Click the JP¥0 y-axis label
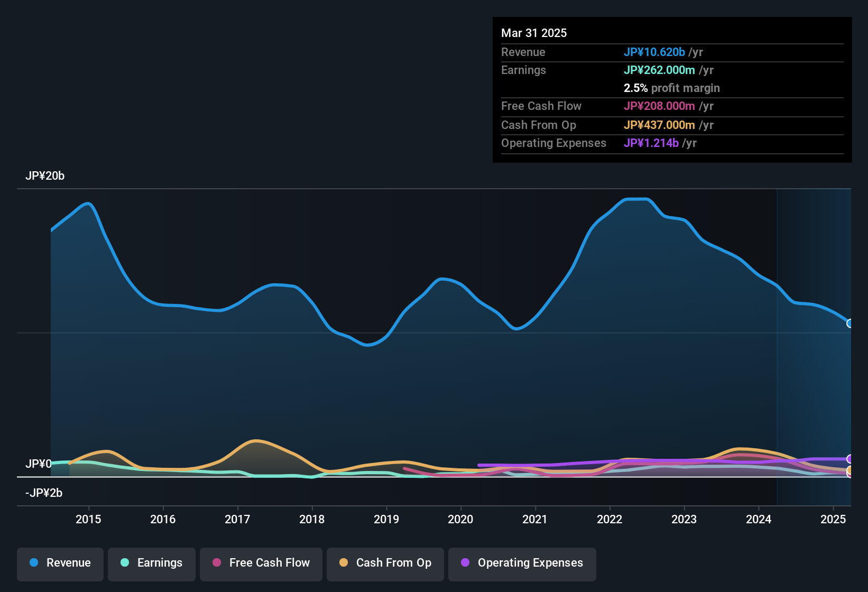This screenshot has height=592, width=868. coord(39,464)
